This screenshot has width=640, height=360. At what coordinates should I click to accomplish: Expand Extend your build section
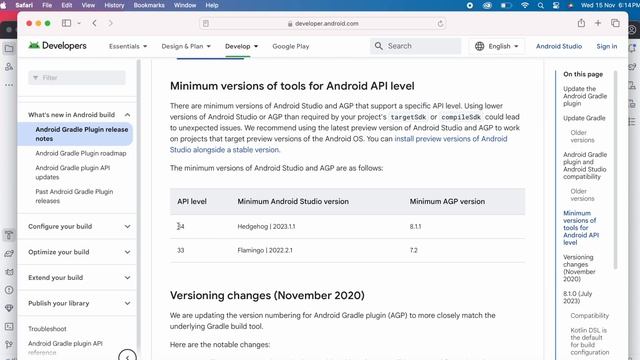coord(127,278)
